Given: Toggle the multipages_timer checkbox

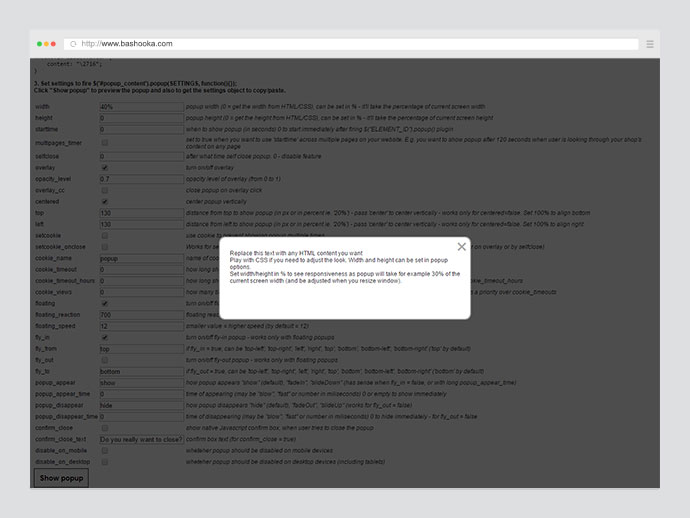Looking at the screenshot, I should (x=105, y=143).
